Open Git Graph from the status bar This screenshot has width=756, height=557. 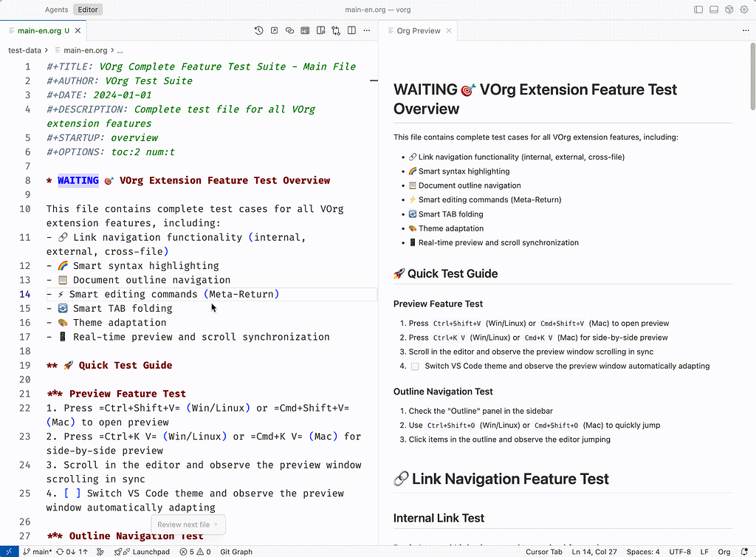tap(235, 551)
